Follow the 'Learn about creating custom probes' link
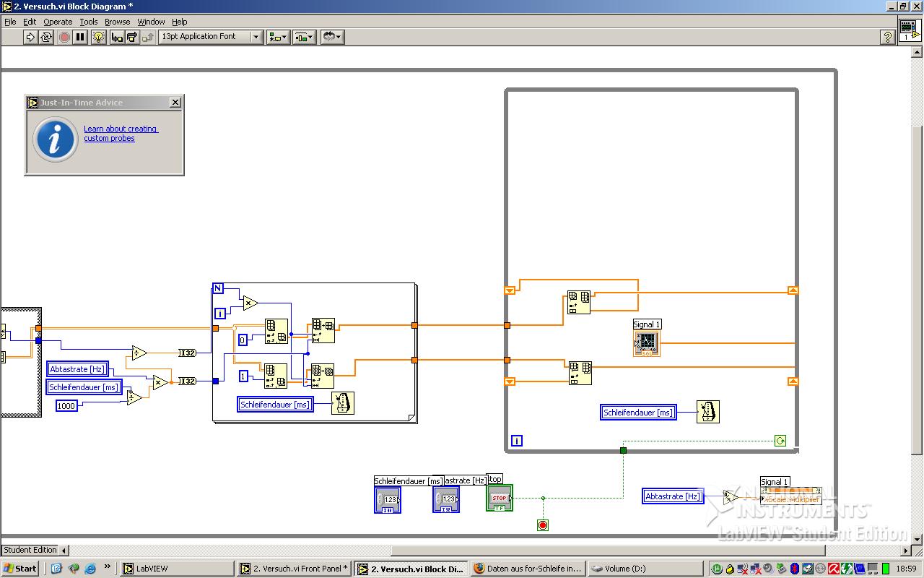Viewport: 924px width, 578px height. tap(121, 134)
